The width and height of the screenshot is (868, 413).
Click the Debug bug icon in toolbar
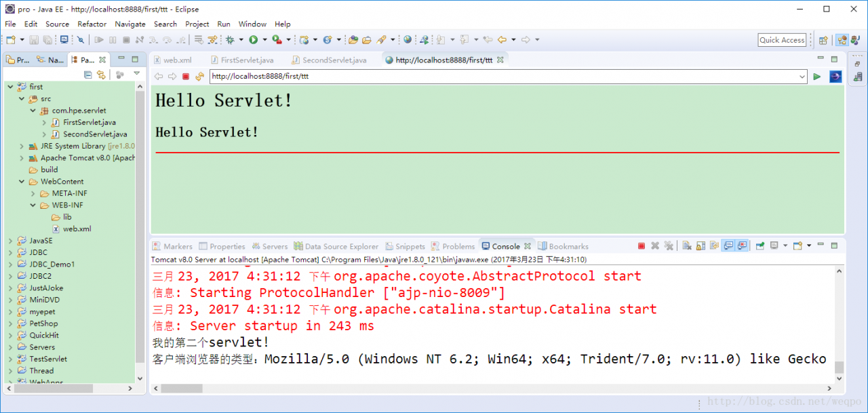click(x=230, y=40)
